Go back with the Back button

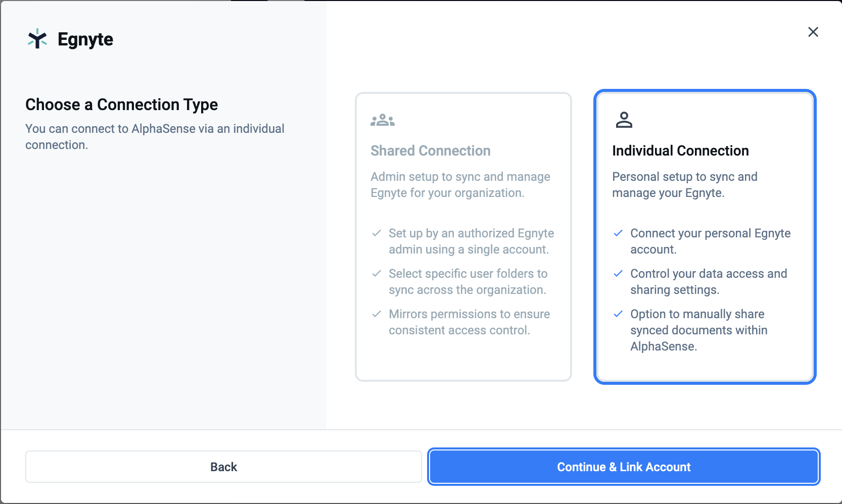pyautogui.click(x=223, y=467)
